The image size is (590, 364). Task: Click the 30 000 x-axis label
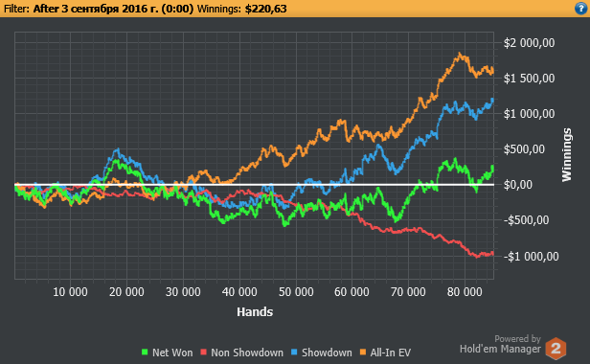[183, 292]
